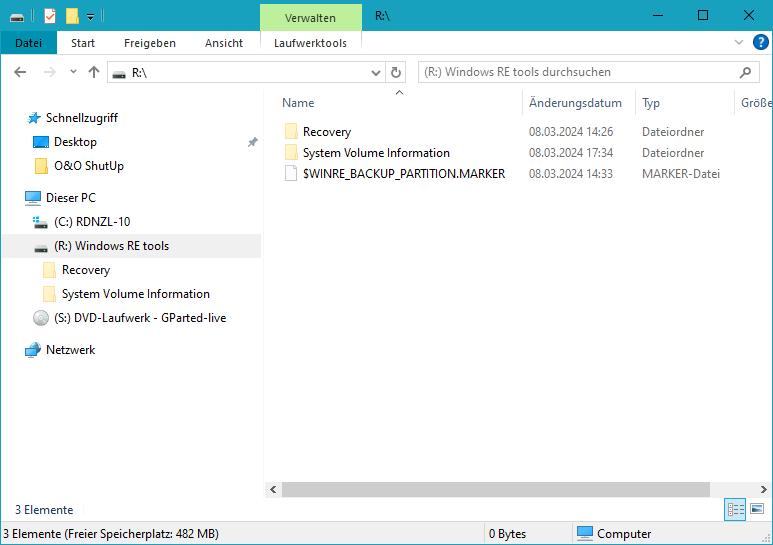The height and width of the screenshot is (545, 773).
Task: Open the Datei menu
Action: (29, 43)
